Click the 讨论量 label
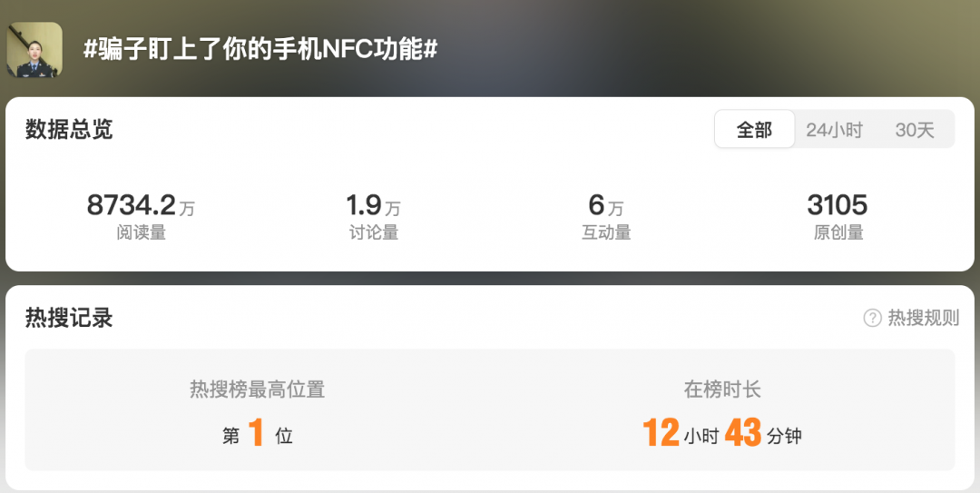Screen dimensions: 980x493 pyautogui.click(x=374, y=232)
